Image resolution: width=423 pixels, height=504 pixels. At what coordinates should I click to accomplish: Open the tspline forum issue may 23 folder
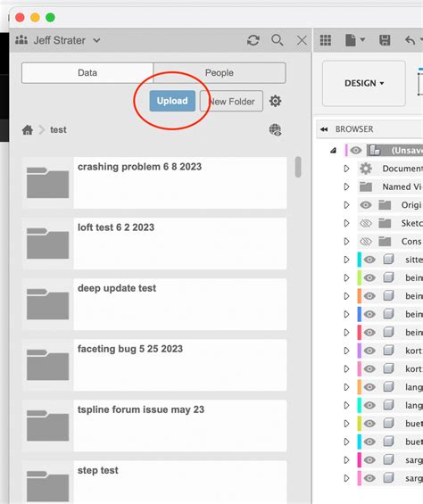click(154, 426)
